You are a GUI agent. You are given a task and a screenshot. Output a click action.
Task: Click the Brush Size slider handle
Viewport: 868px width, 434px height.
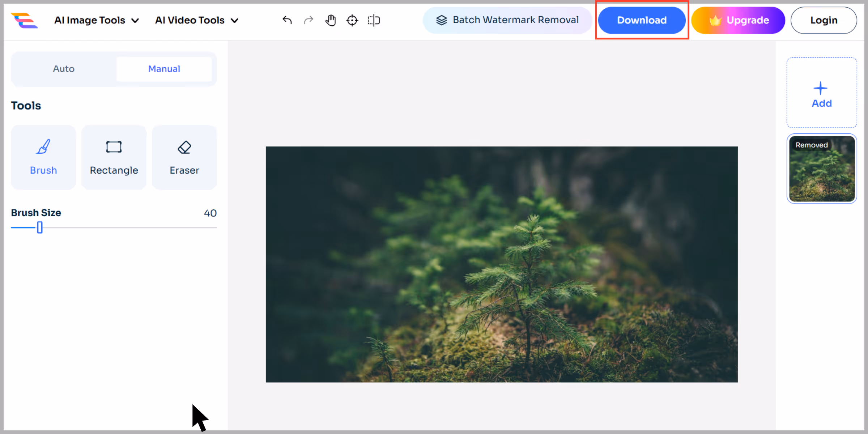(40, 227)
